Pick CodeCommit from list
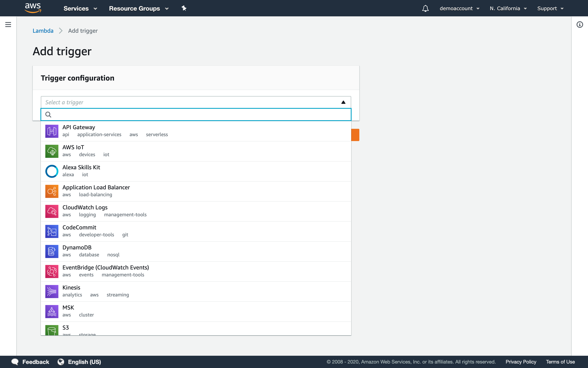The image size is (588, 368). click(196, 231)
